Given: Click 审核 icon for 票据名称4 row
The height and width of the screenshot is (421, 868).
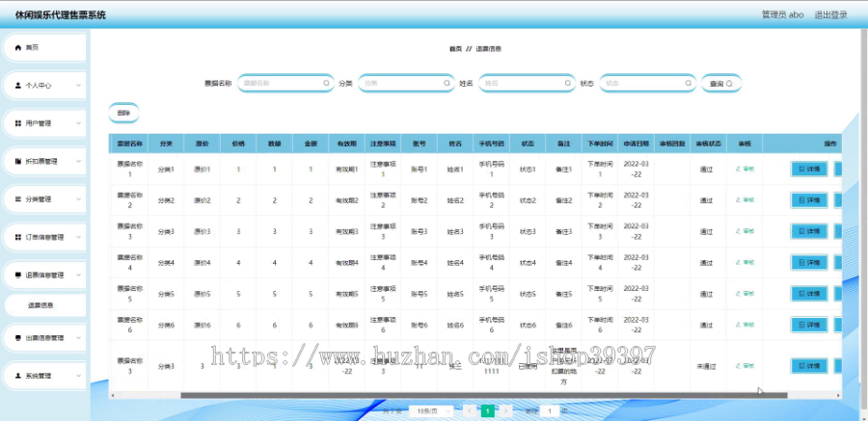Looking at the screenshot, I should tap(738, 262).
